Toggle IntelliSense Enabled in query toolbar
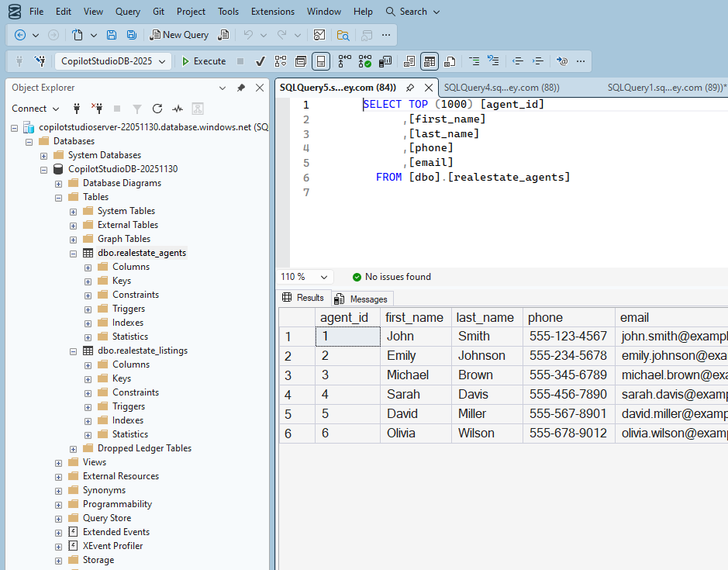728x570 pixels. [321, 61]
